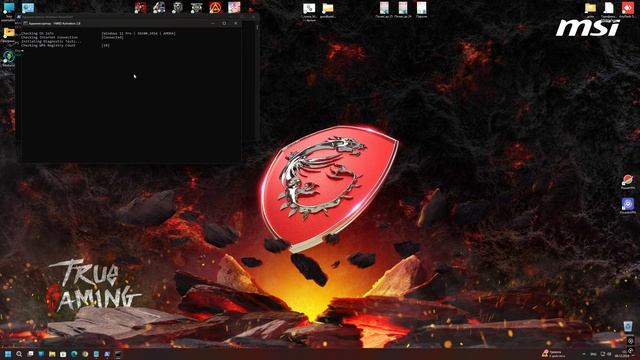Maximize the activation console window
The height and width of the screenshot is (360, 640).
click(224, 23)
